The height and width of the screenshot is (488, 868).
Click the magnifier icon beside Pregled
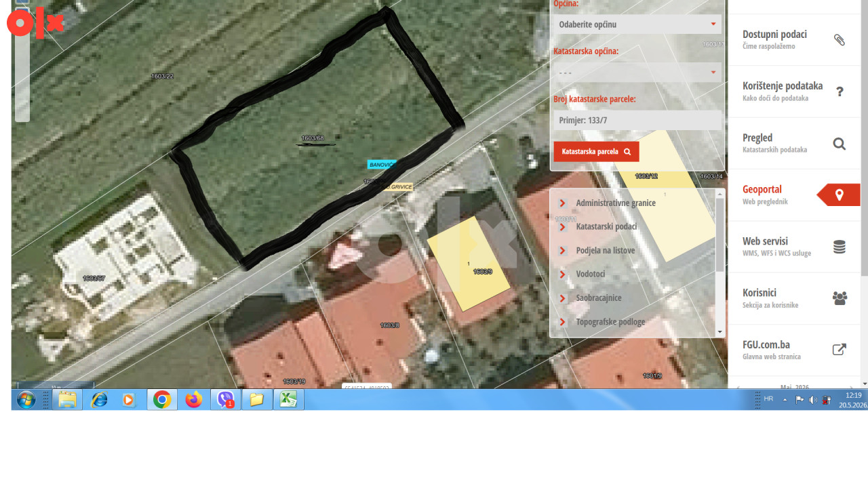click(840, 144)
